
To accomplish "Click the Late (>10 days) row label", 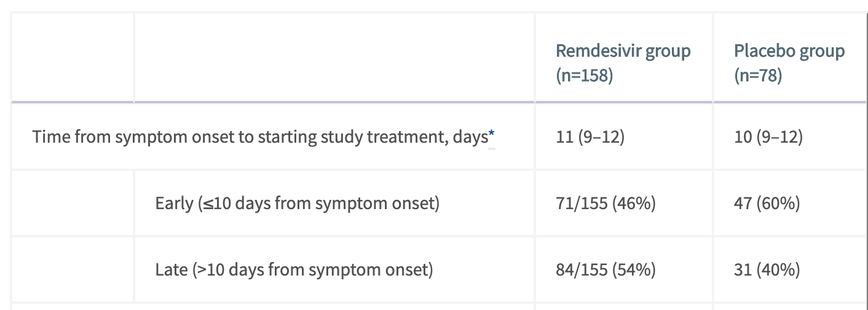I will [294, 269].
